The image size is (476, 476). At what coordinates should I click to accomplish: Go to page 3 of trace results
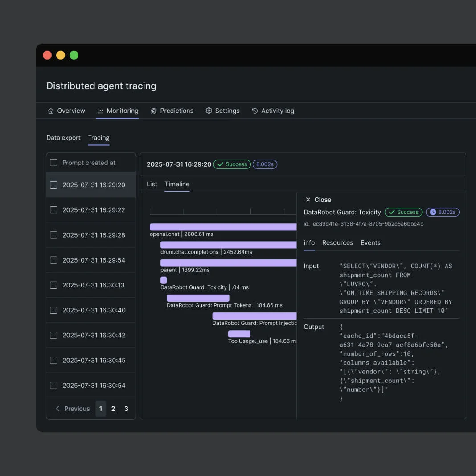[126, 408]
